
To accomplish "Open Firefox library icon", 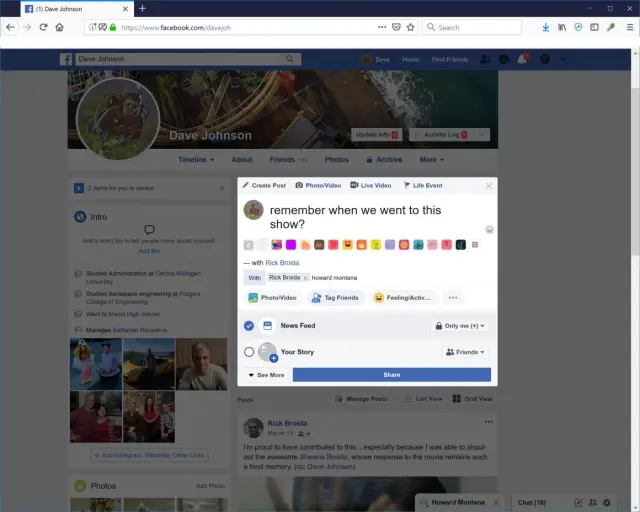I will pyautogui.click(x=562, y=27).
